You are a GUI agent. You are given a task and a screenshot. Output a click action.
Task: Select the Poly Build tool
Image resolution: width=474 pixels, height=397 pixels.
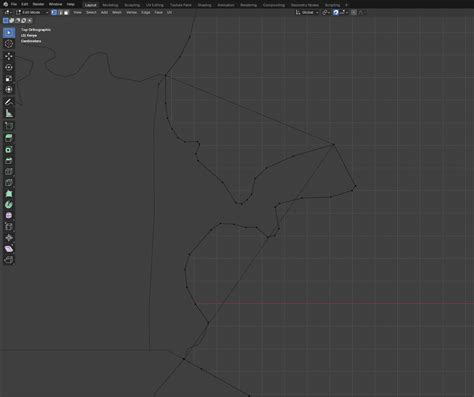tap(9, 193)
